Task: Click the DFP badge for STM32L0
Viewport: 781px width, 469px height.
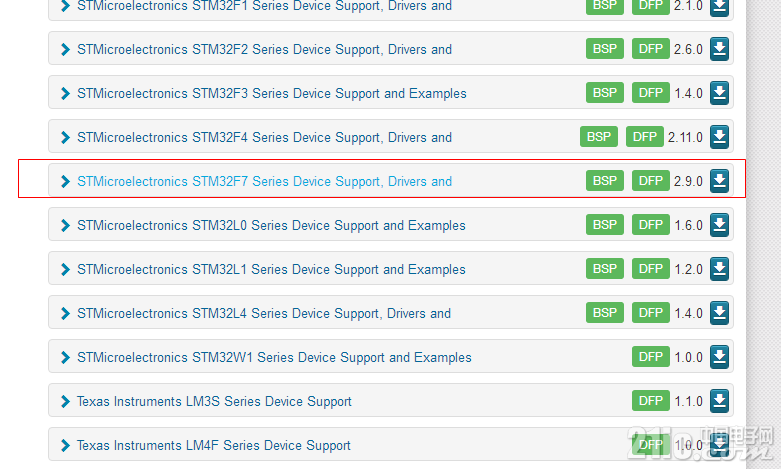Action: (x=651, y=225)
